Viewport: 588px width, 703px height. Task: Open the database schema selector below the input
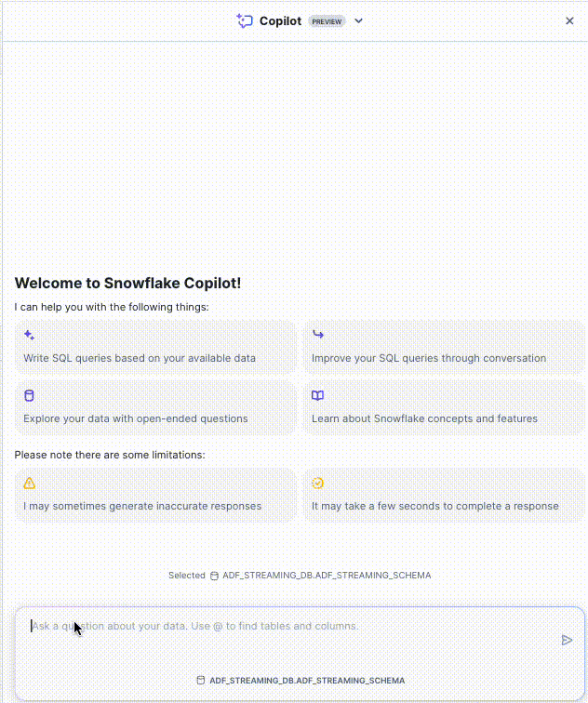[x=301, y=681]
